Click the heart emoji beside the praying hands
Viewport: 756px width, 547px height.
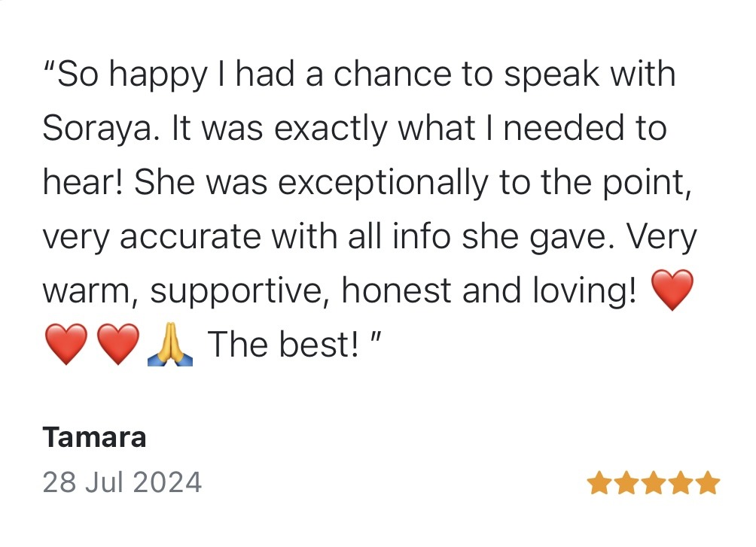click(x=118, y=345)
